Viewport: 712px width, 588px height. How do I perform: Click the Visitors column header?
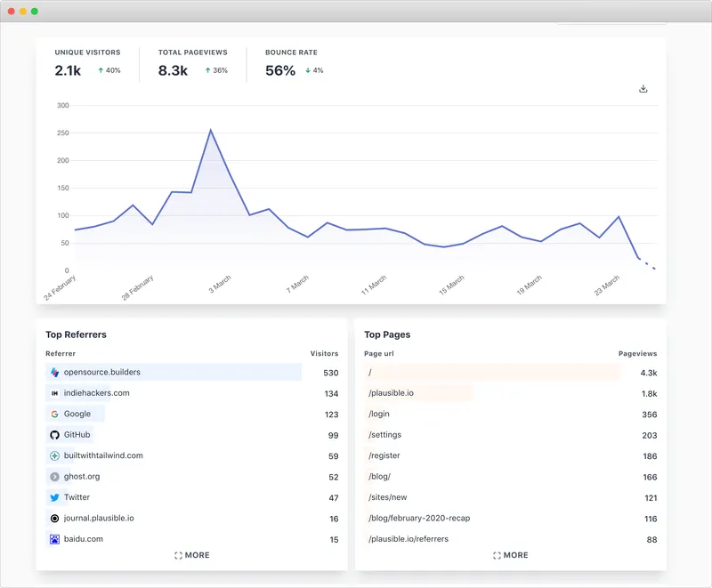(x=324, y=353)
